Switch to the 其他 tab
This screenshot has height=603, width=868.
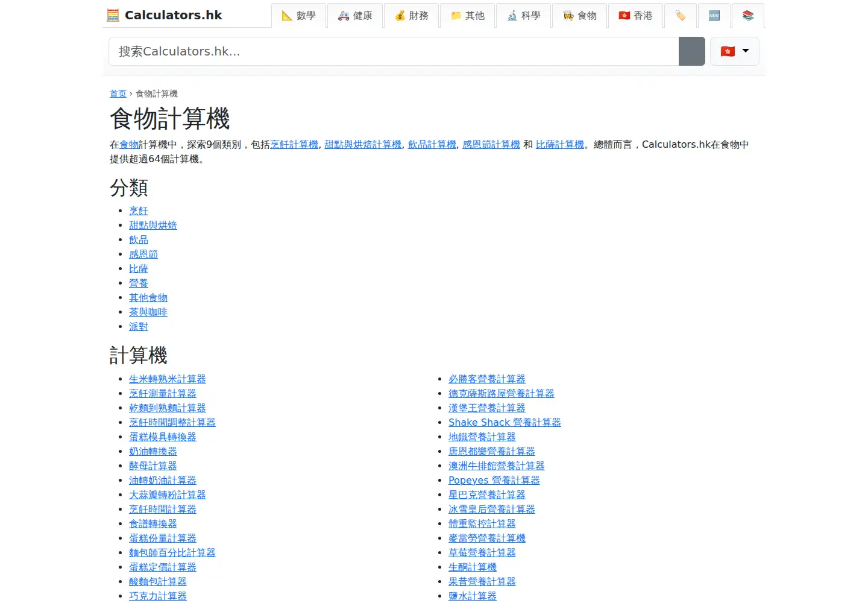(468, 16)
